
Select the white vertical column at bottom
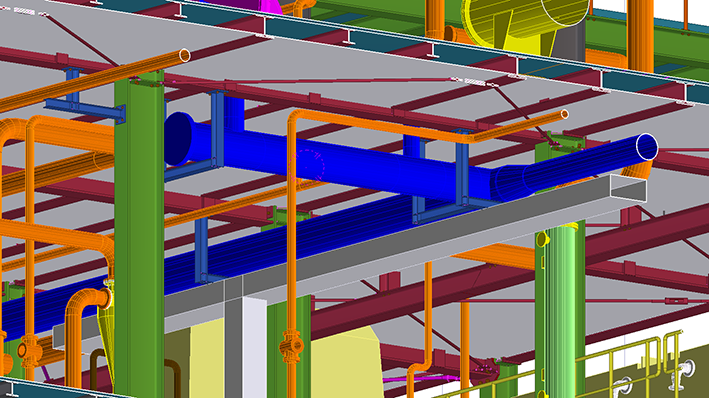[255, 348]
